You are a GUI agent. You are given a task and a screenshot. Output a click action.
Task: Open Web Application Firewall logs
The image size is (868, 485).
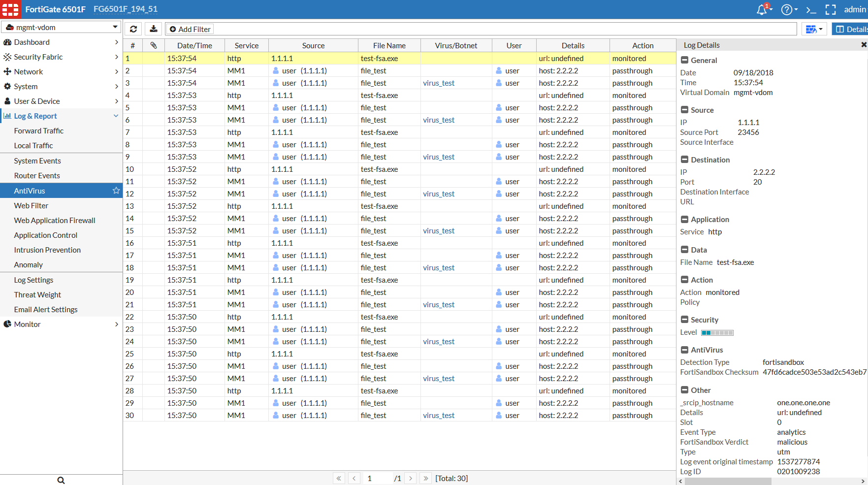click(x=55, y=221)
